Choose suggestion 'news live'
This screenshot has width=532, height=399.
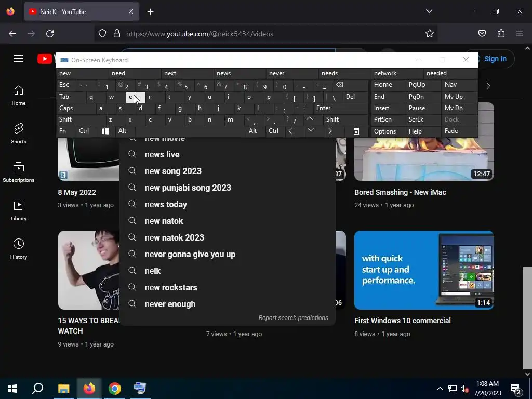click(227, 155)
